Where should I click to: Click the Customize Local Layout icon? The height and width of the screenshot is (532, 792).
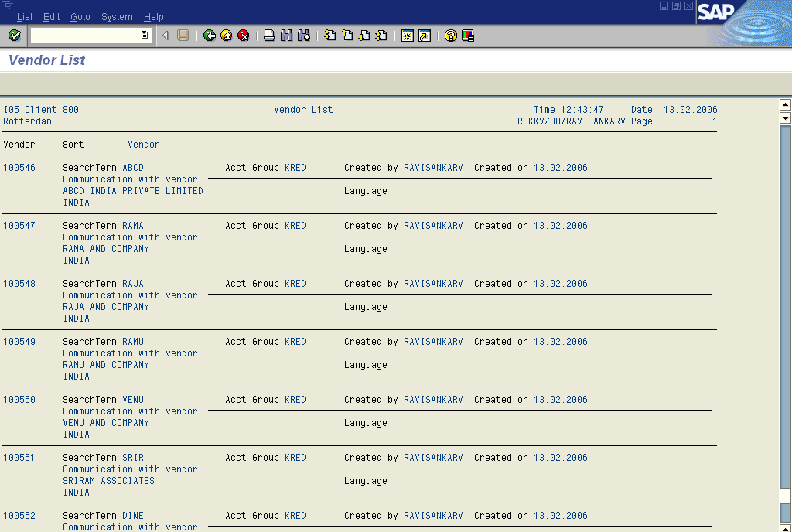[468, 36]
